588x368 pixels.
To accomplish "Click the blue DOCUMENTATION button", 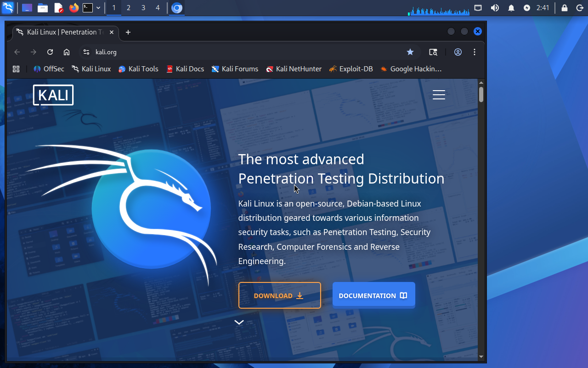I will click(373, 295).
